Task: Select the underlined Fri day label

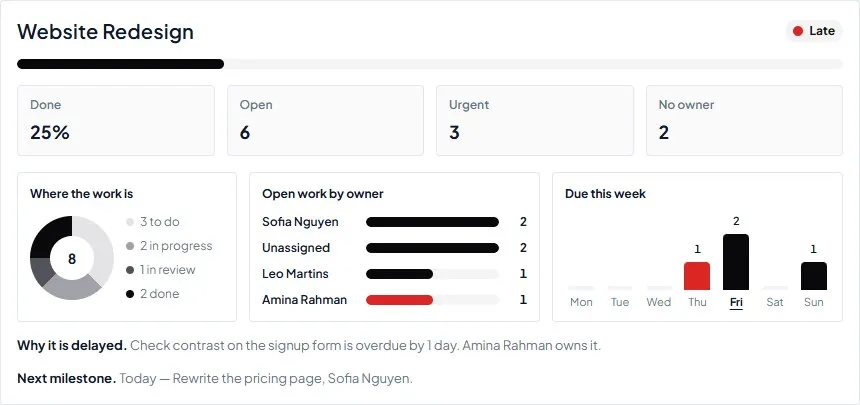Action: tap(736, 303)
